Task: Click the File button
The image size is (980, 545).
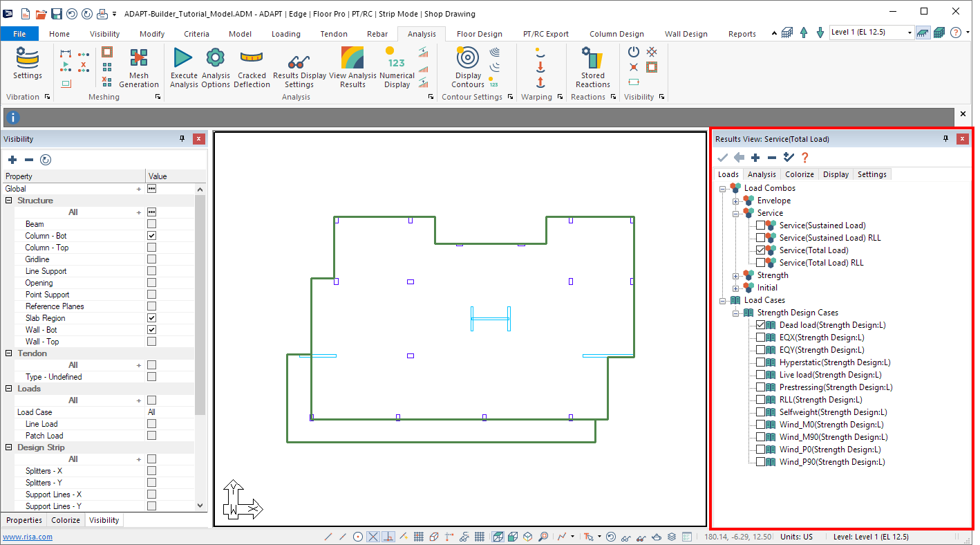Action: pyautogui.click(x=19, y=34)
